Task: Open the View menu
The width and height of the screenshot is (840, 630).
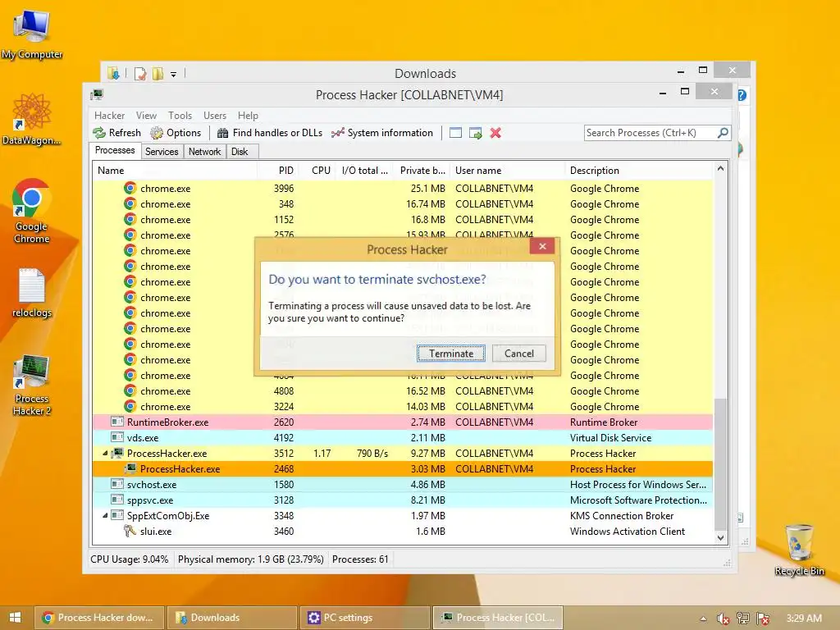Action: pos(146,116)
